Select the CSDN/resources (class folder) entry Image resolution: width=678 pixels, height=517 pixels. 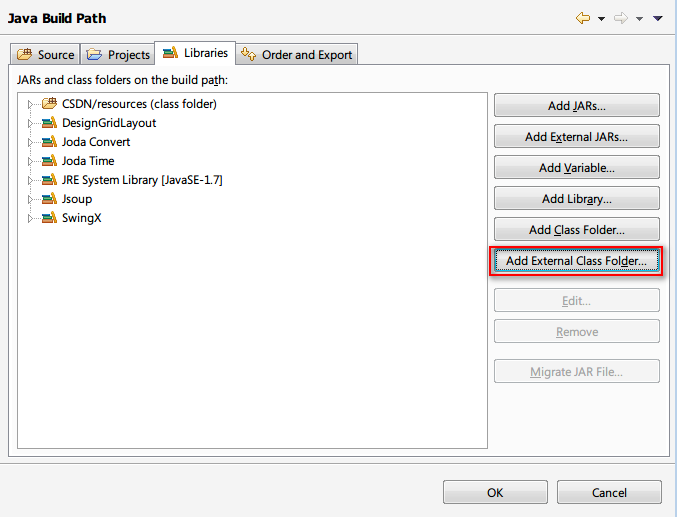pos(139,104)
